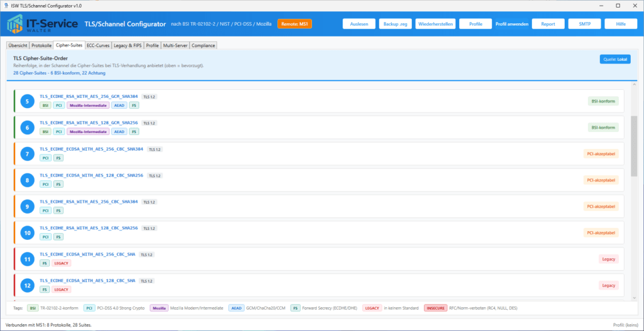The image size is (644, 331).
Task: Select TLS_ECDHE_RSA_WITH_AES_256_GCM_SHA384 suite name
Action: 89,96
